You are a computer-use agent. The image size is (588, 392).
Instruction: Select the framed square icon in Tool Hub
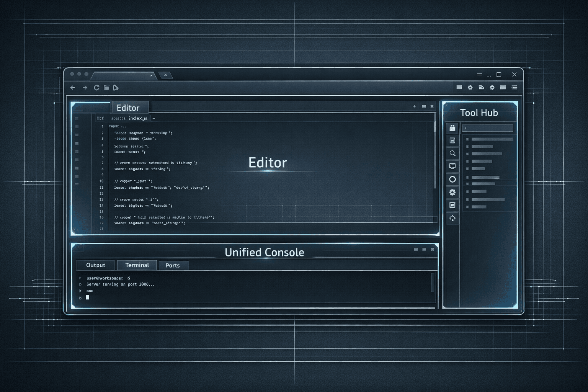point(452,205)
